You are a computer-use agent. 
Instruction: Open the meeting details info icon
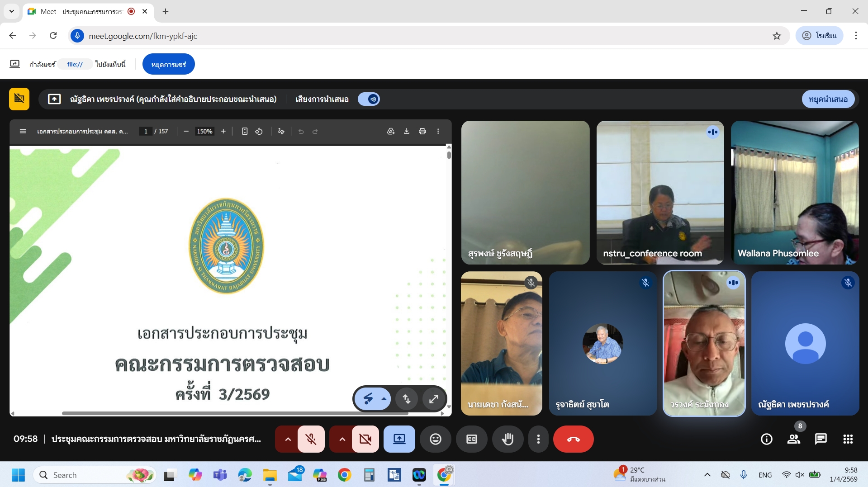(766, 439)
